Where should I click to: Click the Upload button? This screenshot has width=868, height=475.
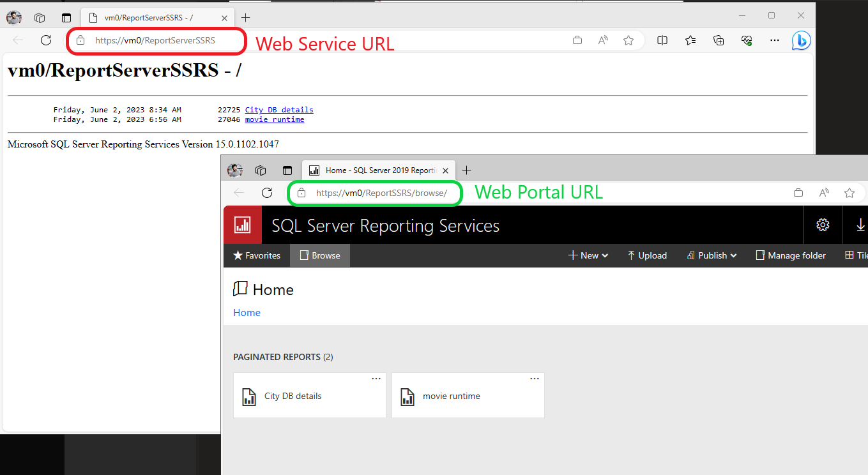[x=647, y=255]
